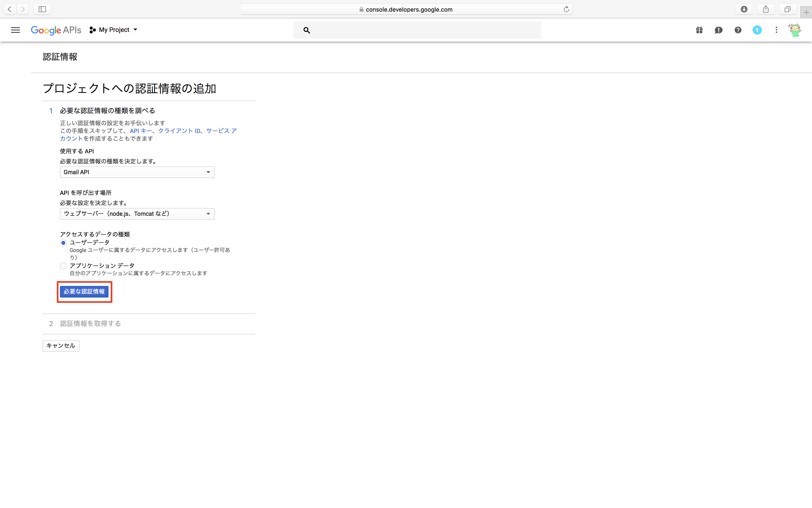
Task: Open the user account avatar
Action: tap(795, 30)
